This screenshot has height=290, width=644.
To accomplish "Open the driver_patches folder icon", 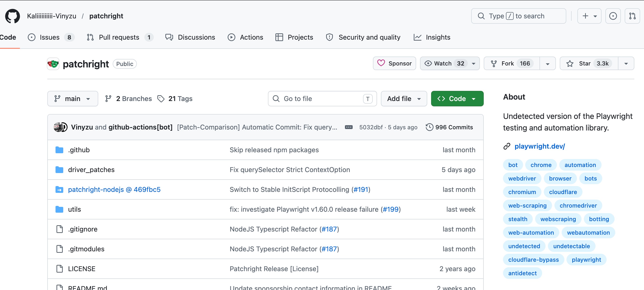I will (x=59, y=170).
